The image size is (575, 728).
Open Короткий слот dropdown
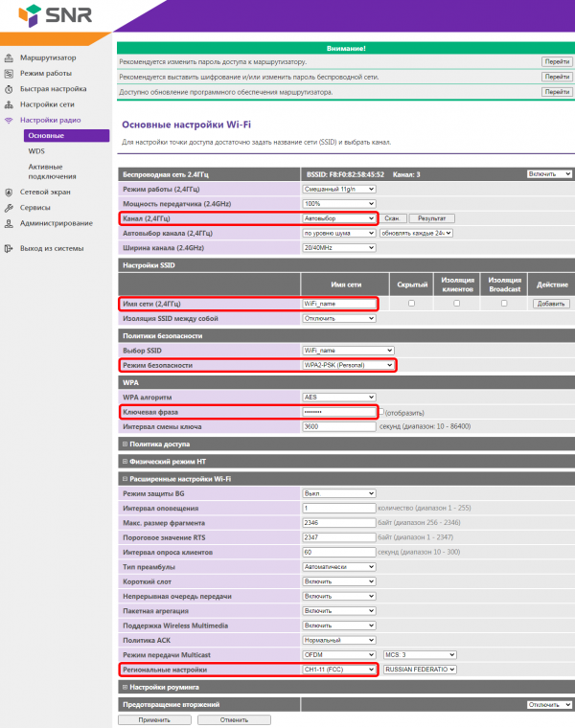pos(339,581)
